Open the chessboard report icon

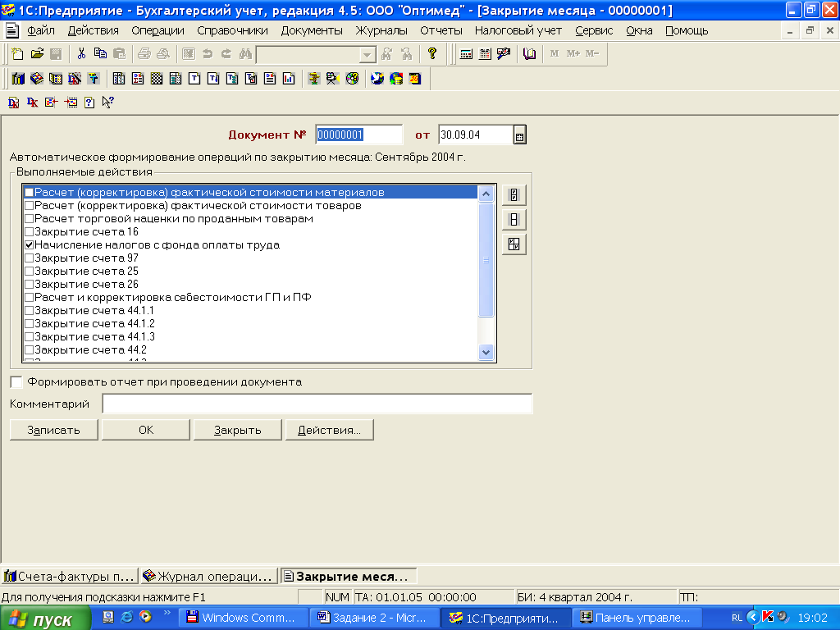(x=157, y=79)
